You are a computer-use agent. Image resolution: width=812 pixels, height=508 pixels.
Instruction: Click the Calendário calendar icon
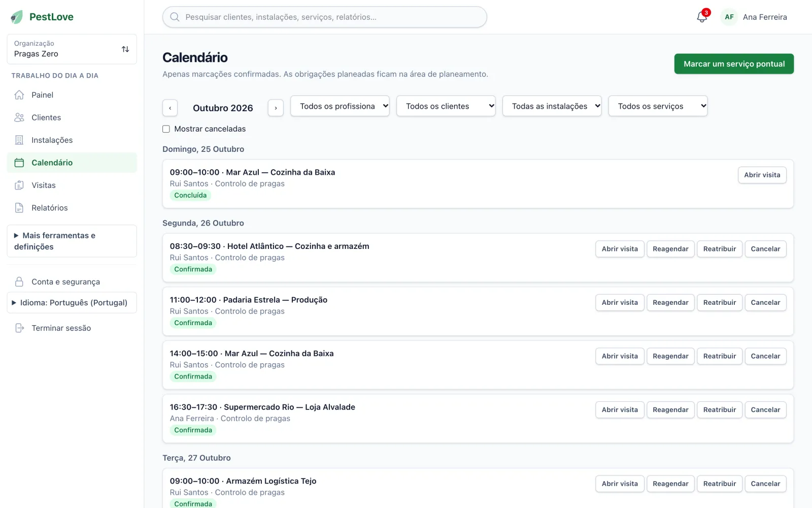(x=19, y=163)
